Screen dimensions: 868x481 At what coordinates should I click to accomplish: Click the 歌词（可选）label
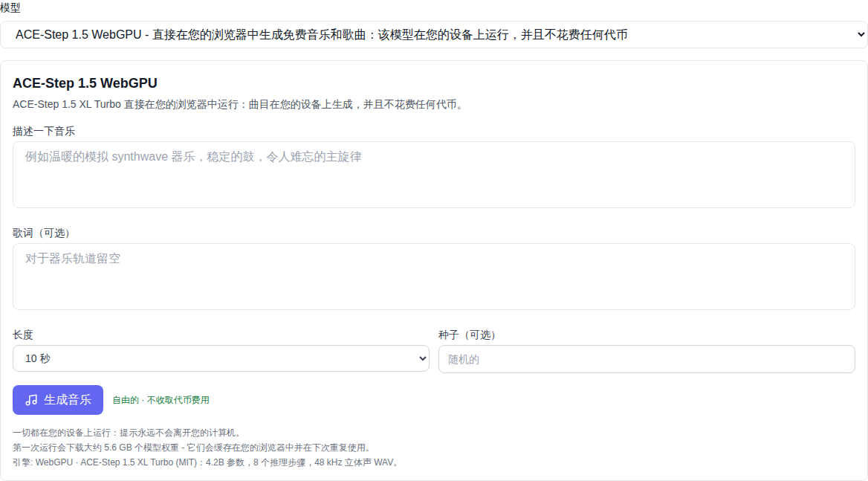click(43, 233)
